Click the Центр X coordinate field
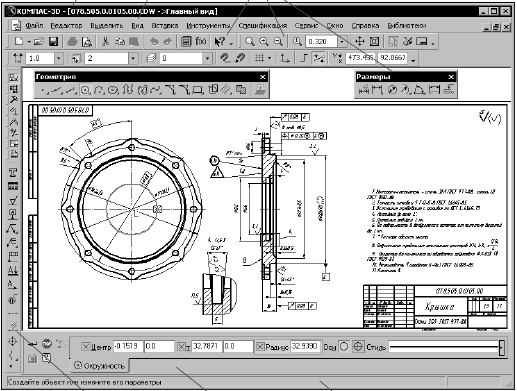This screenshot has height=391, width=517. click(x=128, y=346)
